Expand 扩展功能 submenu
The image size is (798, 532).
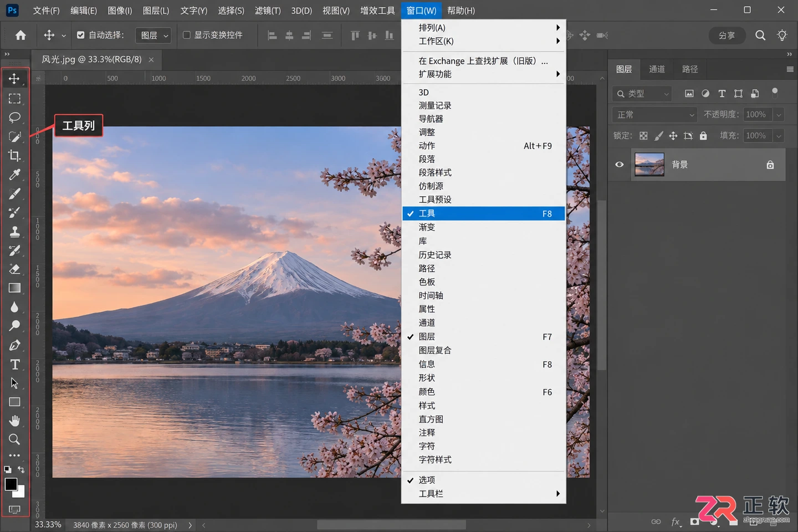click(483, 74)
